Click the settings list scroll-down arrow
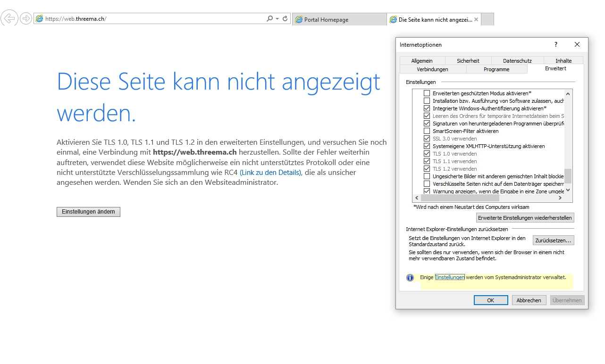 point(568,190)
